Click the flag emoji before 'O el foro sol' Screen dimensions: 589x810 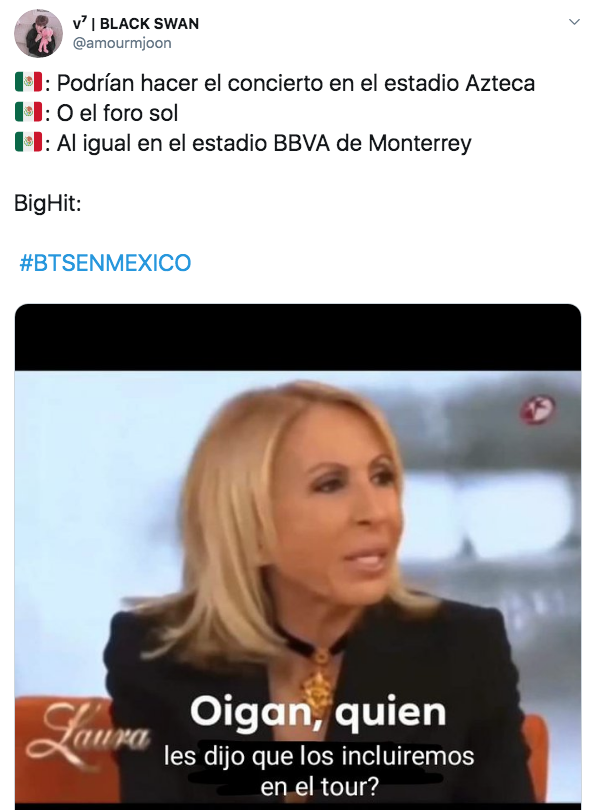click(28, 112)
